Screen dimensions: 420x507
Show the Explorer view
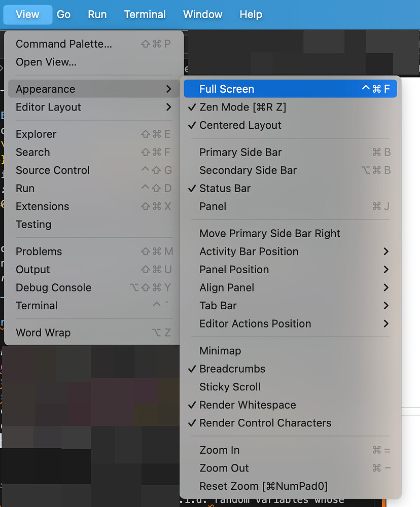pos(36,134)
